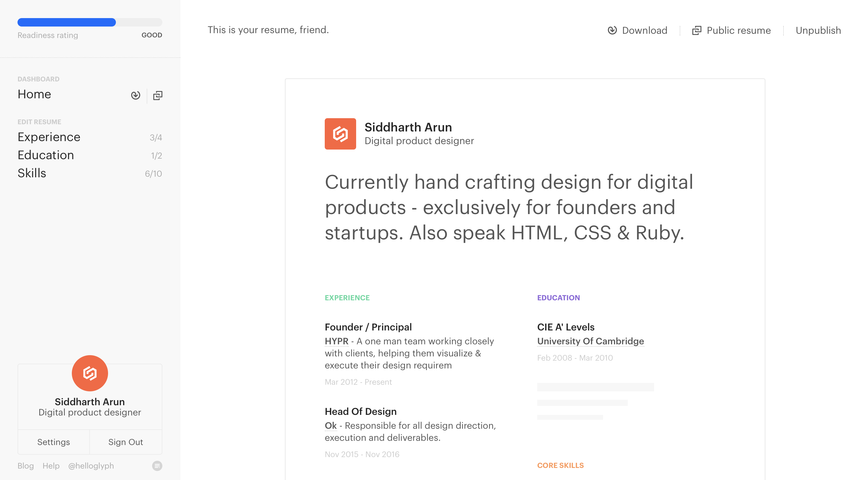Open the Help footer link

(x=51, y=466)
